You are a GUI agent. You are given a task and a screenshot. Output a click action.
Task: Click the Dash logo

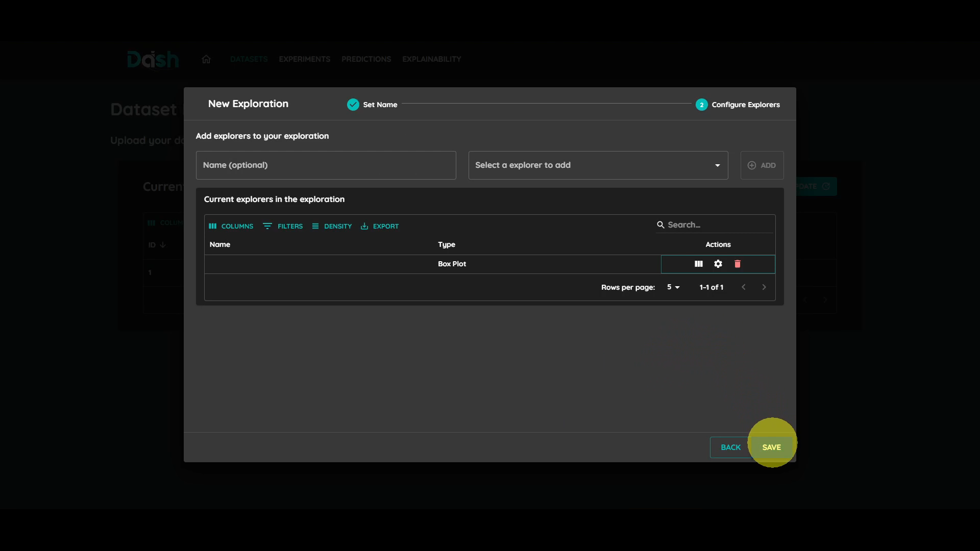[153, 60]
